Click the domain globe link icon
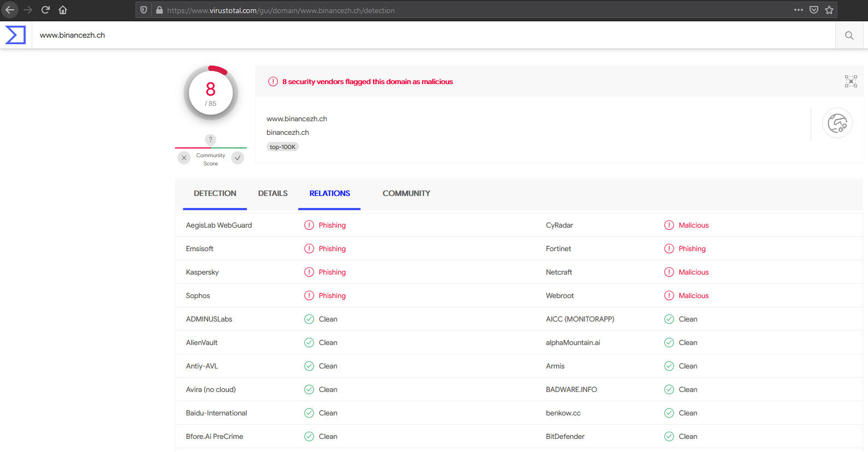 837,123
